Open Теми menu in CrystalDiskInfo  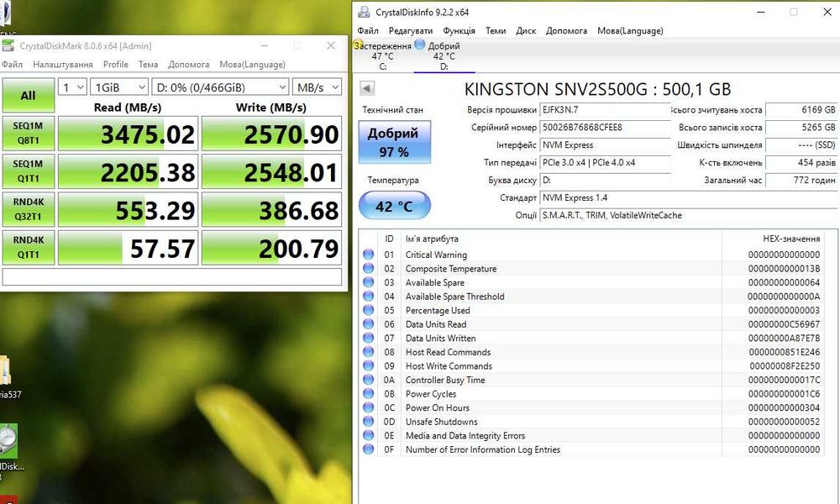(496, 30)
